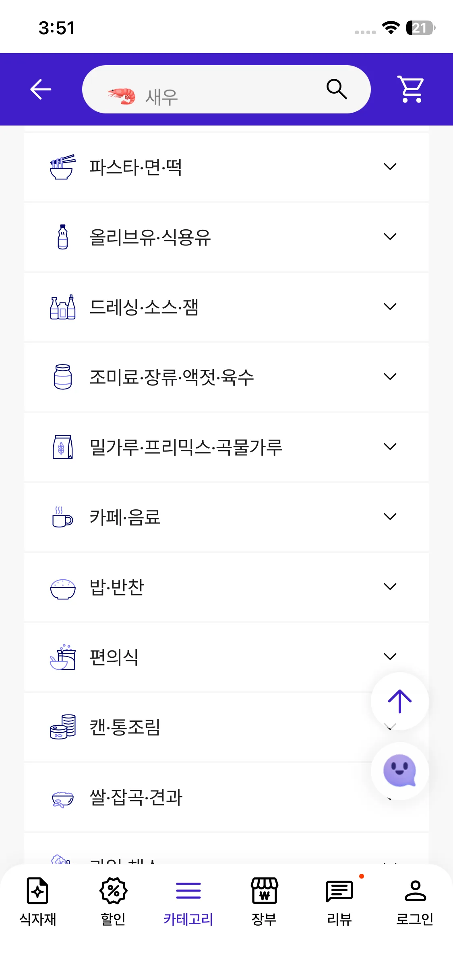Expand the 조미료·장류·액젓·육수 chevron
This screenshot has width=453, height=980.
[x=390, y=377]
